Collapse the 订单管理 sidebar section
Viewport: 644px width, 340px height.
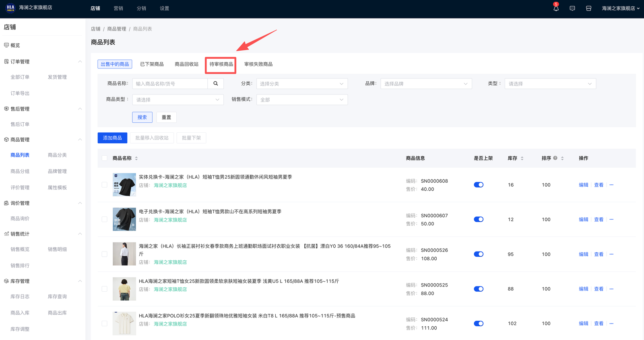pyautogui.click(x=80, y=62)
